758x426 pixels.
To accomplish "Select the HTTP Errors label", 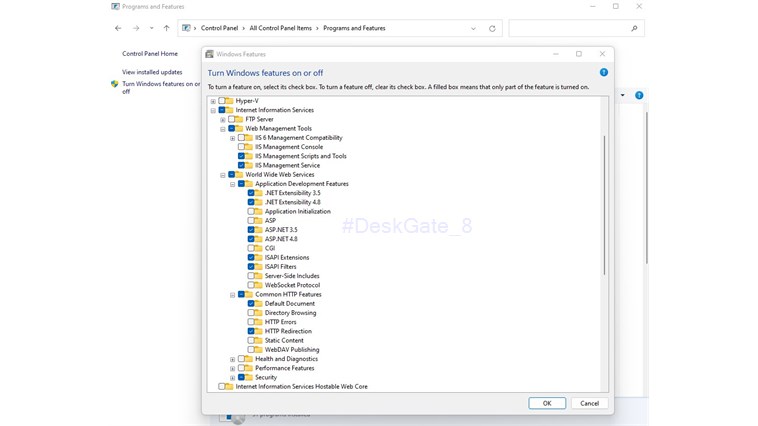I will pyautogui.click(x=280, y=322).
